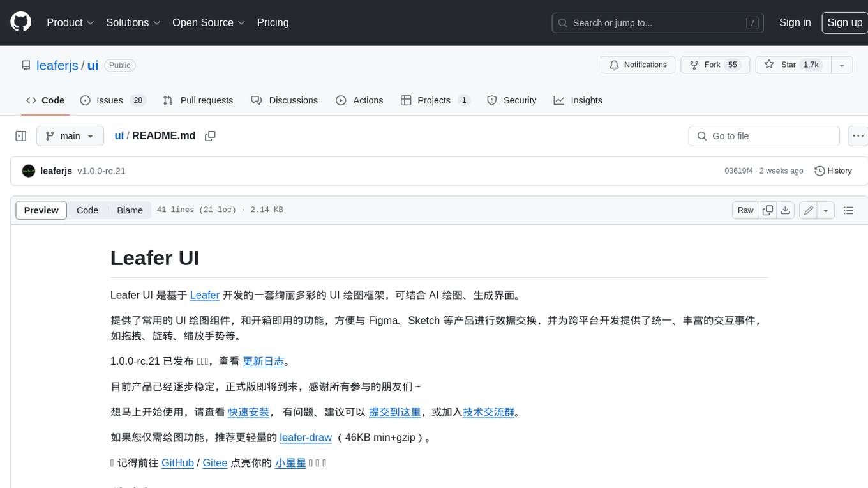Navigate to the ui root breadcrumb

coord(119,136)
